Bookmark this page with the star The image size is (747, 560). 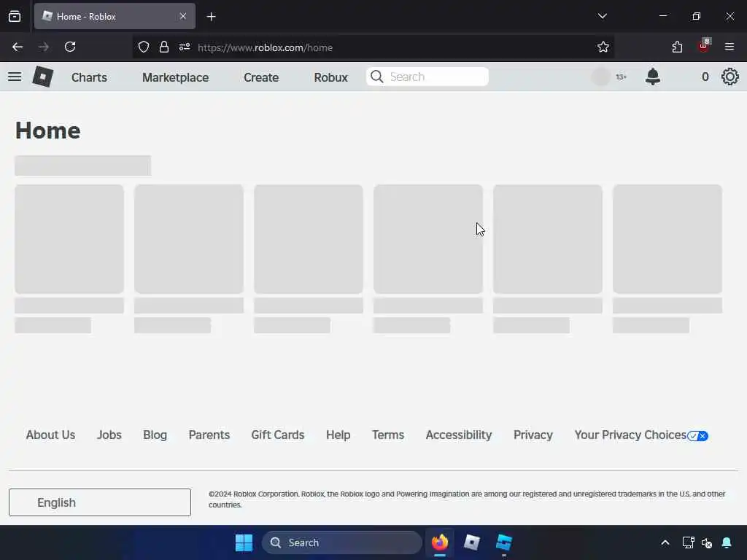pos(603,47)
